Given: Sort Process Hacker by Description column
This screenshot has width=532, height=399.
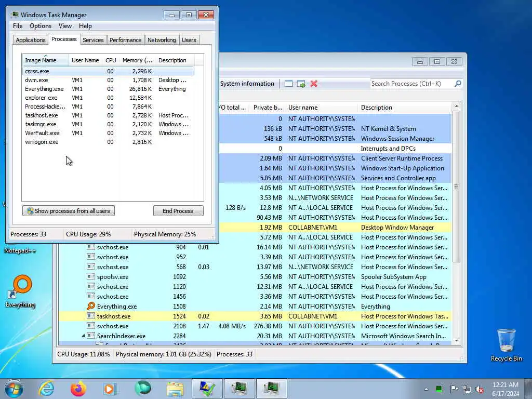Looking at the screenshot, I should coord(405,108).
